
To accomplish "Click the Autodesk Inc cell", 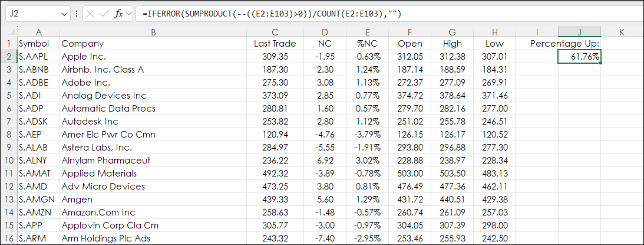I will tap(153, 122).
